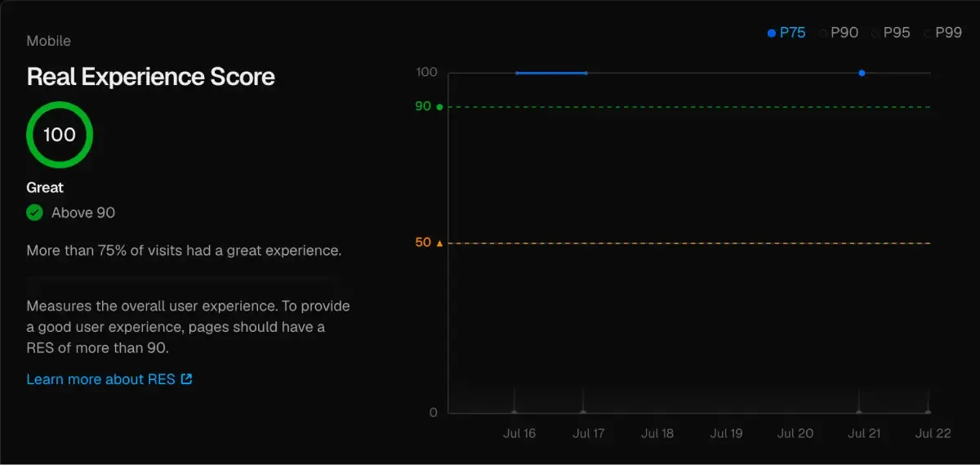This screenshot has width=980, height=465.
Task: Click the green dot marker at the 90 threshold
Action: [x=439, y=107]
